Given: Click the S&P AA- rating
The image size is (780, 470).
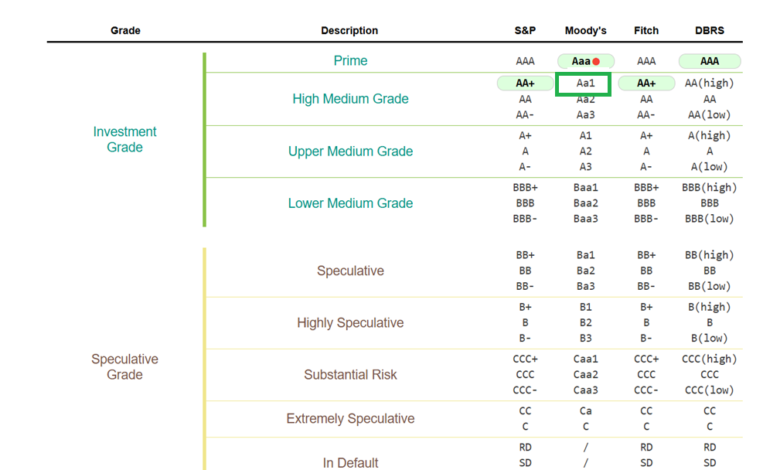Looking at the screenshot, I should click(x=525, y=115).
